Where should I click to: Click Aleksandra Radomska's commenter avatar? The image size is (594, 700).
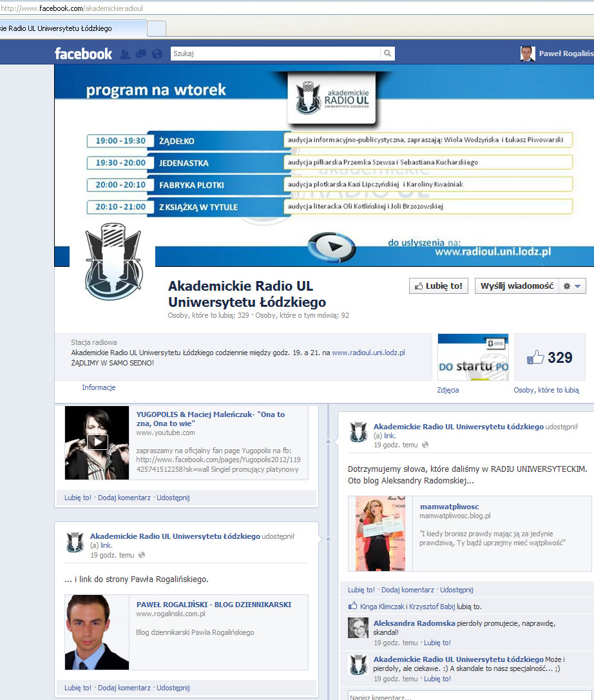[x=358, y=628]
